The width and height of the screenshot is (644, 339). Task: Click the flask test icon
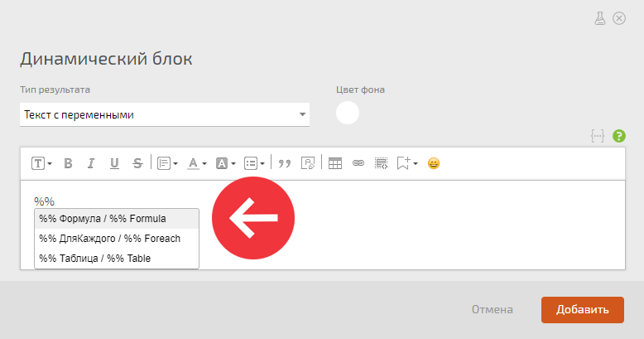tap(600, 18)
